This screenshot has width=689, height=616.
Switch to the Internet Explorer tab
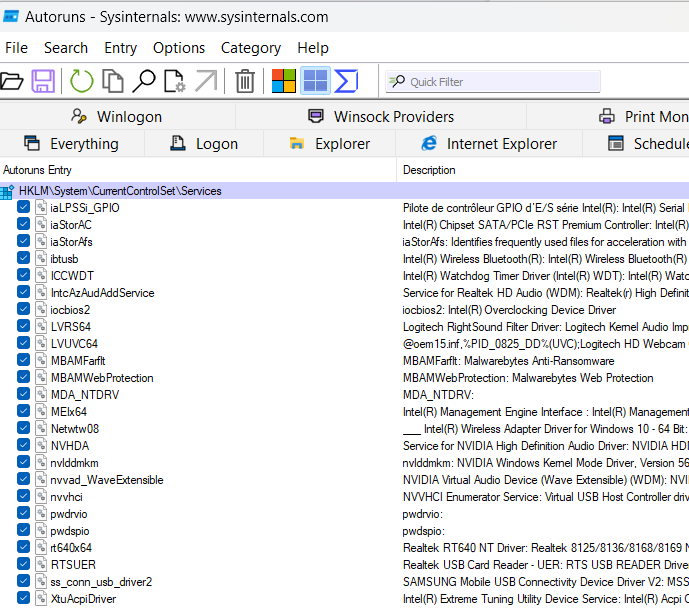(x=489, y=143)
